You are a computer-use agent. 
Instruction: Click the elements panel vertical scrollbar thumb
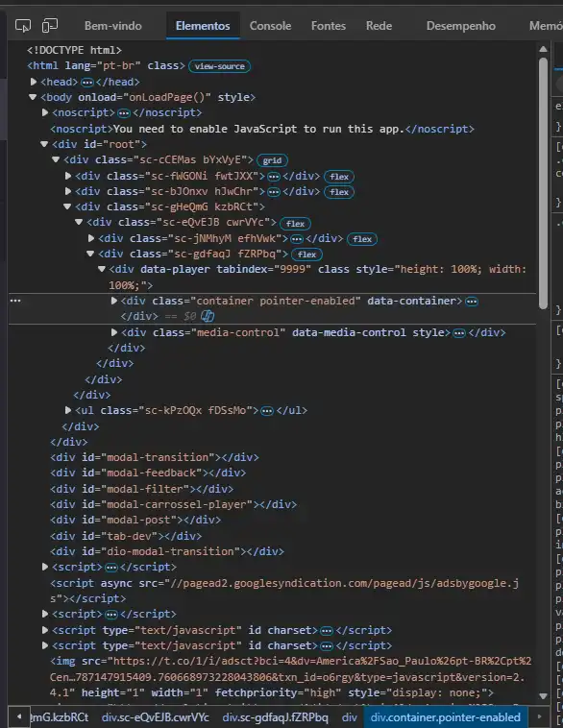click(x=543, y=182)
